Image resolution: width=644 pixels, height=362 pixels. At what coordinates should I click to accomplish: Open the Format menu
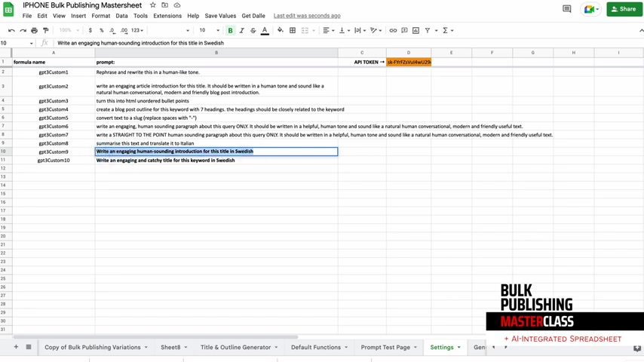(100, 16)
